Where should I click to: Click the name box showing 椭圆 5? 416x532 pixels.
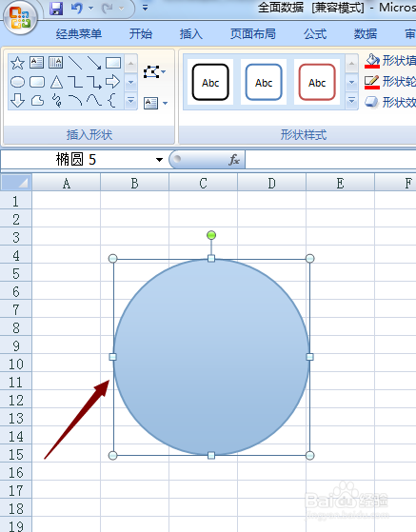[76, 160]
